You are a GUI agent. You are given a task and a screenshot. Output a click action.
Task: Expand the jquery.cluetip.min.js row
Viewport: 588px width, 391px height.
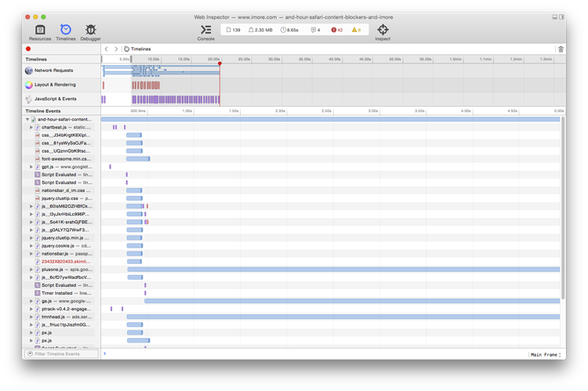click(31, 238)
